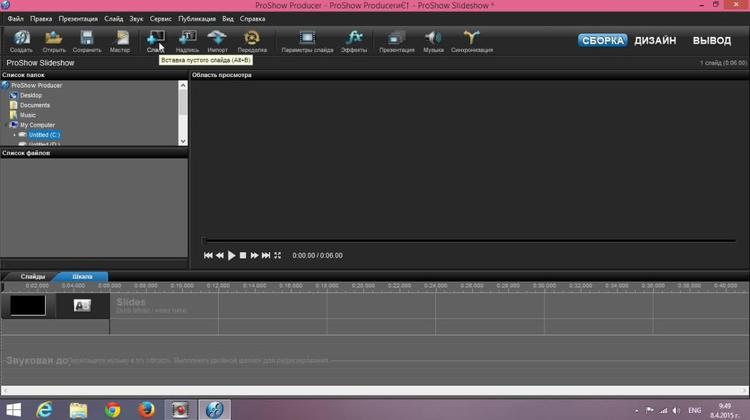This screenshot has width=750, height=420.
Task: Click the network icon in system tray
Action: point(662,410)
